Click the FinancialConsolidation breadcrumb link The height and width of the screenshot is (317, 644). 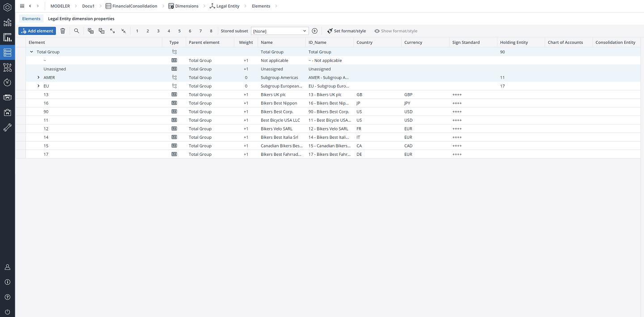135,6
